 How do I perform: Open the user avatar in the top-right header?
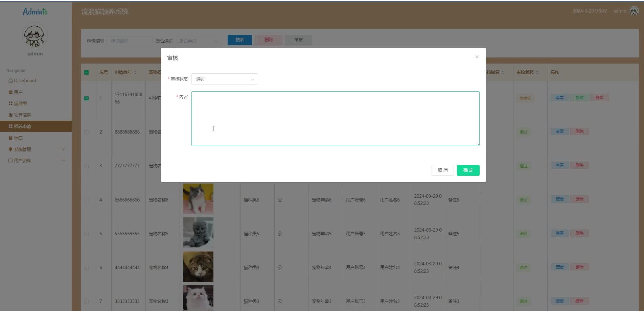[634, 11]
